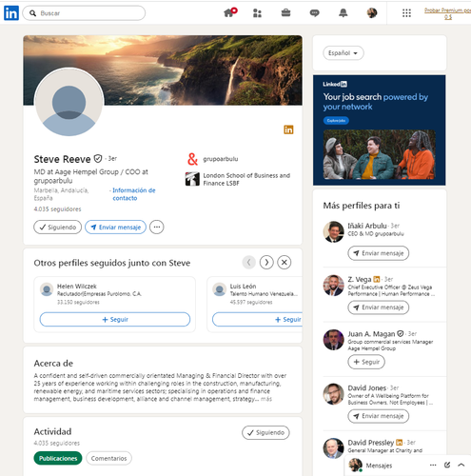Open the apps grid icon in header
This screenshot has height=476, width=471.
click(406, 13)
